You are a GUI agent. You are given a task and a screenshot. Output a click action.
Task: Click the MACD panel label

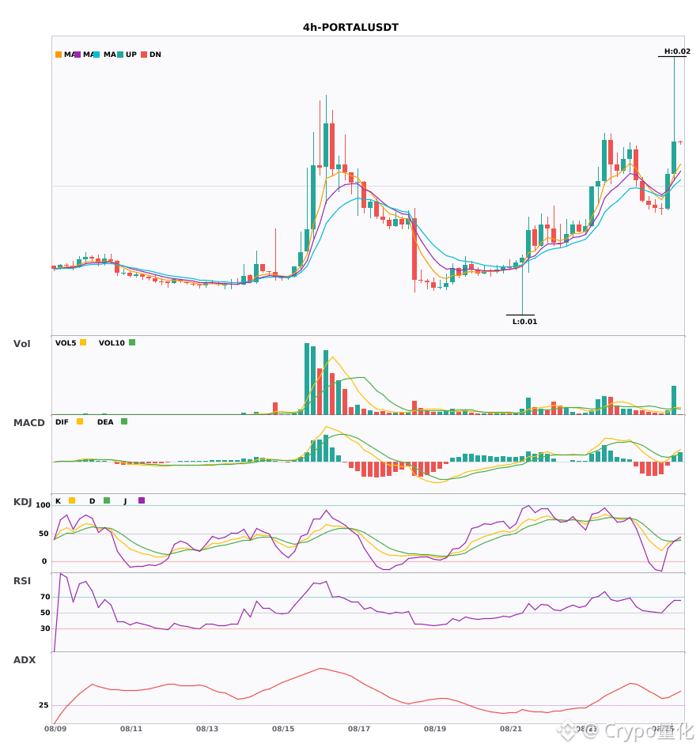28,423
